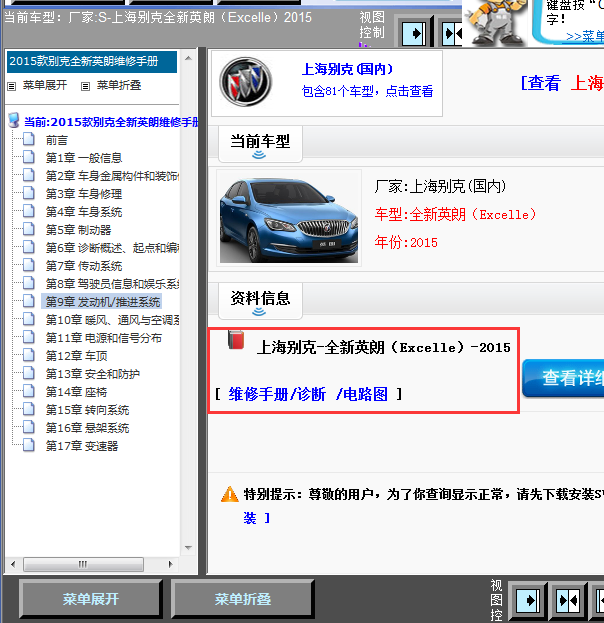Click the Buick logo thumbnail

tap(246, 82)
